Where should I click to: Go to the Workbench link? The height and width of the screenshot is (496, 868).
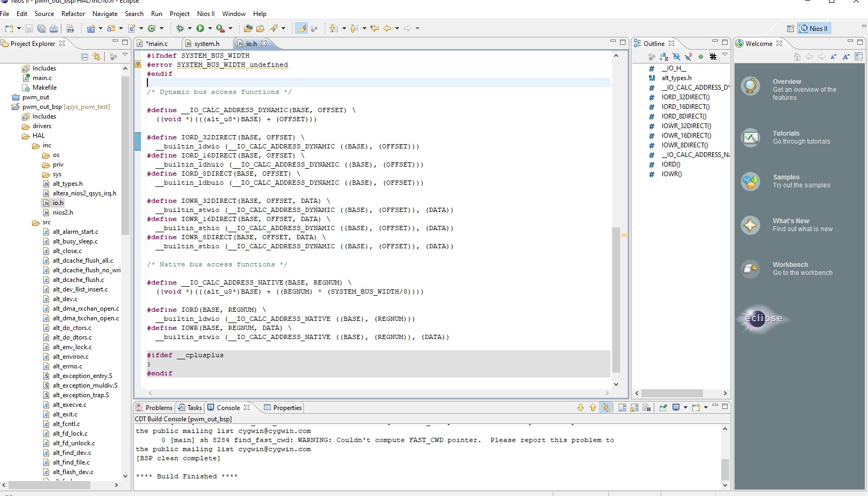[x=790, y=265]
